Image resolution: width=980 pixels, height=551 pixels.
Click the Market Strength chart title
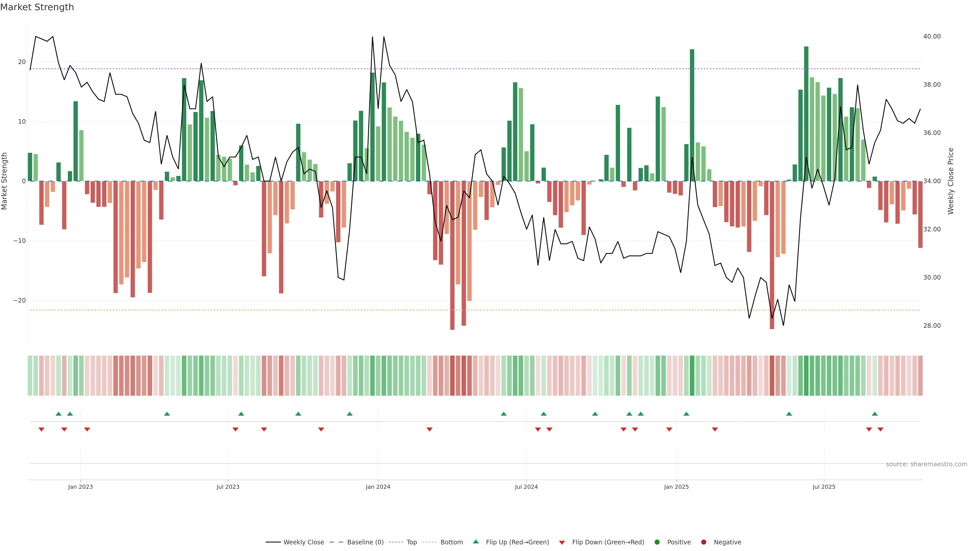click(37, 7)
